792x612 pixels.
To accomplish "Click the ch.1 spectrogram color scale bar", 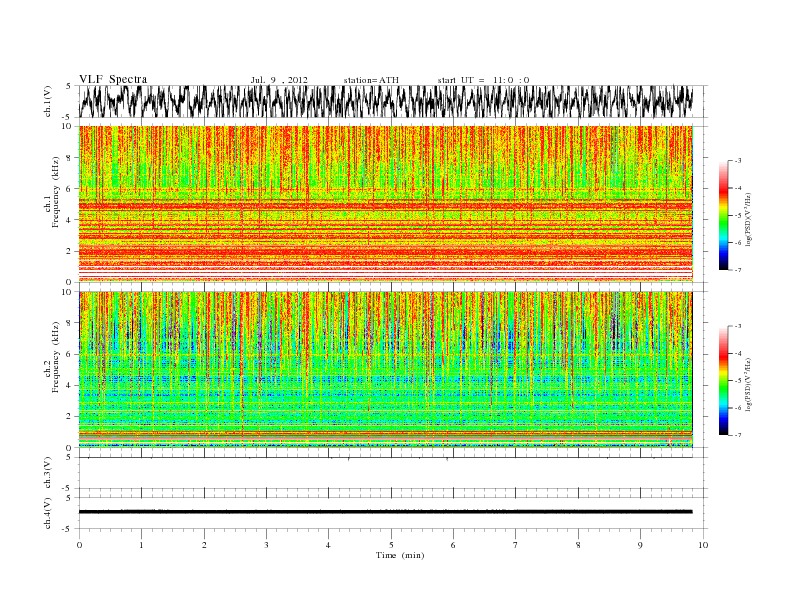I will (x=723, y=215).
